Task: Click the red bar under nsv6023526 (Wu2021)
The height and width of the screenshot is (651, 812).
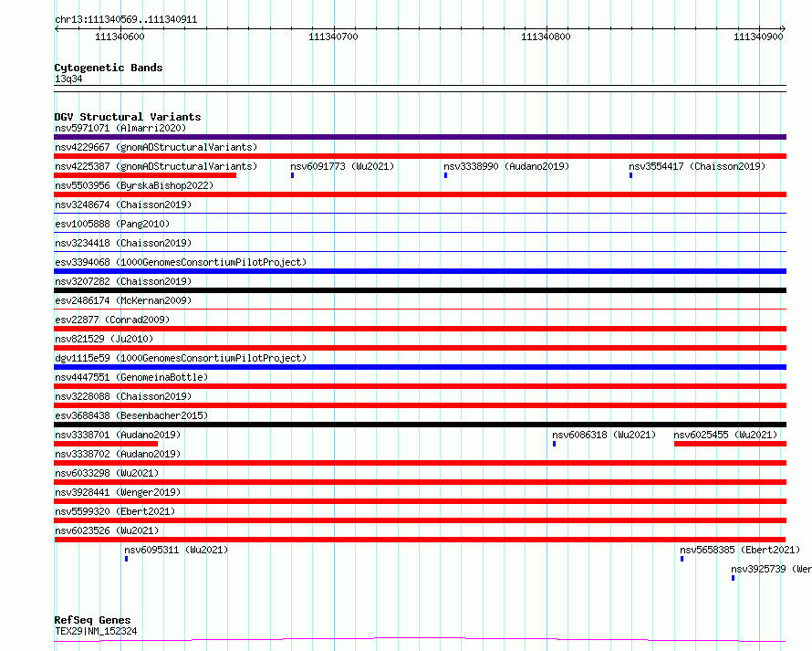Action: (420, 540)
